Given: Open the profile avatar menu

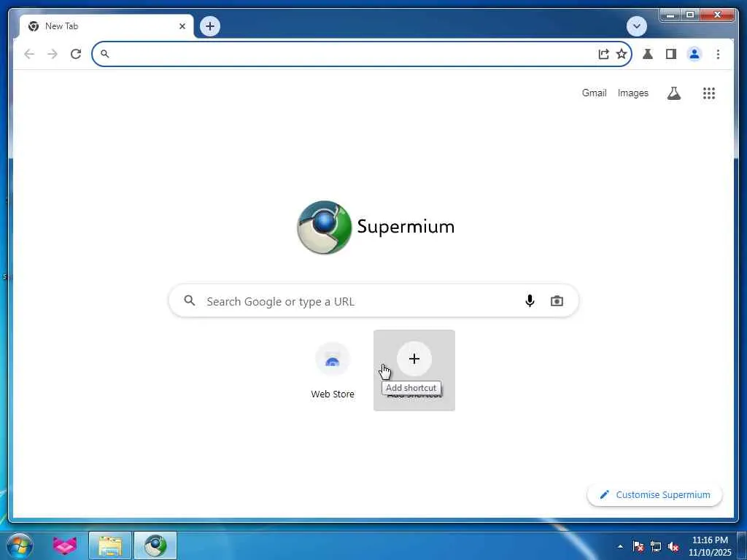Looking at the screenshot, I should coord(694,54).
